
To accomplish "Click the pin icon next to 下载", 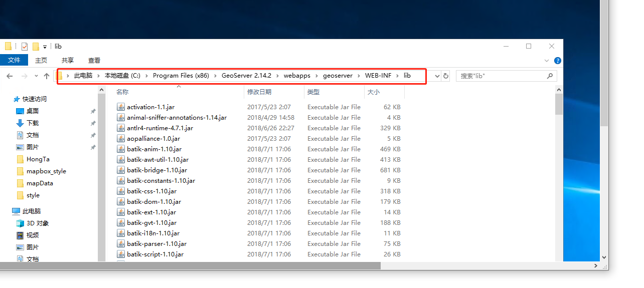I will [93, 123].
